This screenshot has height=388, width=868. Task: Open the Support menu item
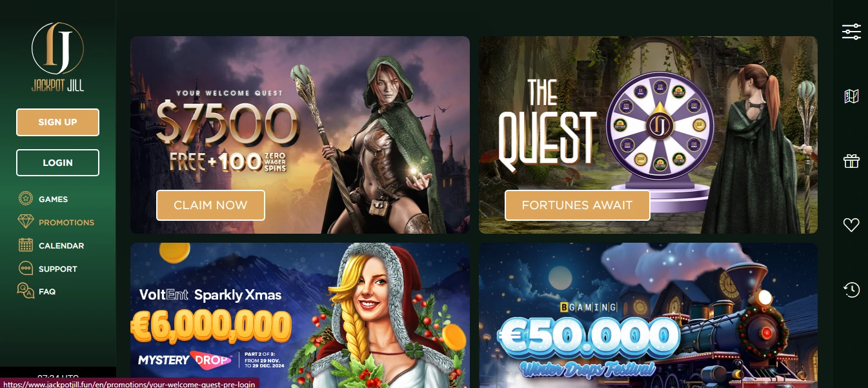pyautogui.click(x=57, y=269)
